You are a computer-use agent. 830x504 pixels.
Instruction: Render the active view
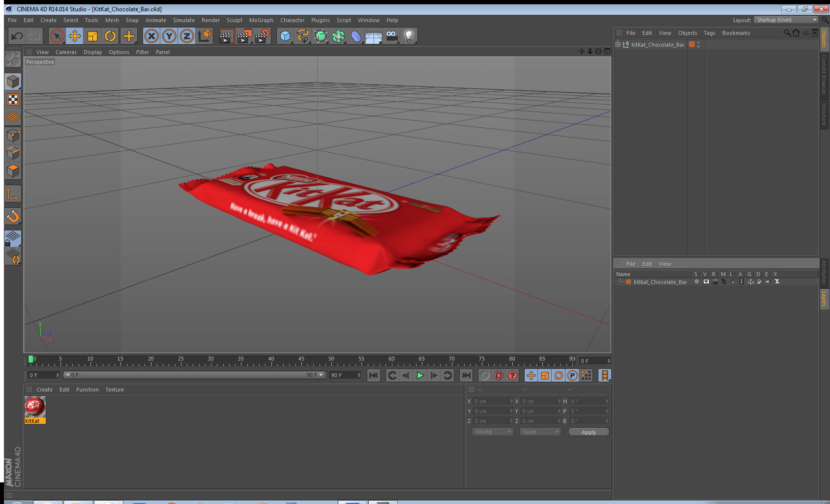click(226, 36)
